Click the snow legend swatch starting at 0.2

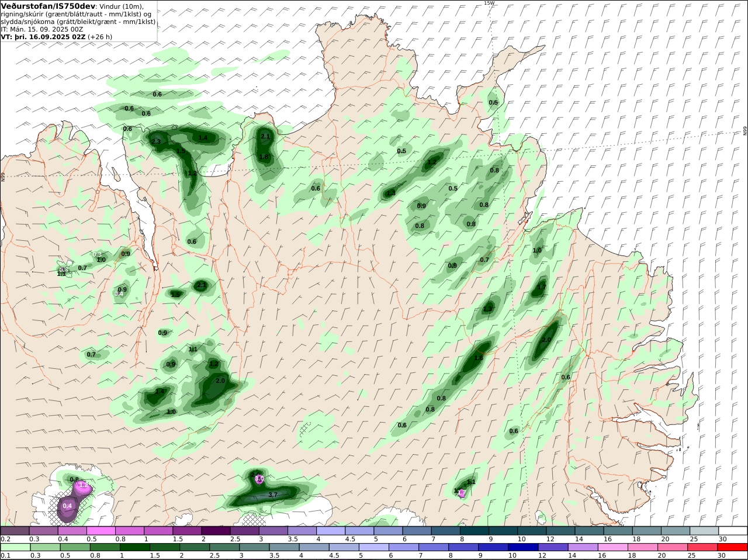point(15,531)
